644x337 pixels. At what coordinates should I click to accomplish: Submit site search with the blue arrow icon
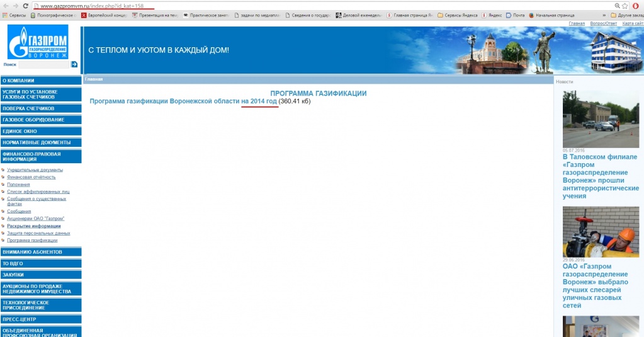pyautogui.click(x=74, y=64)
